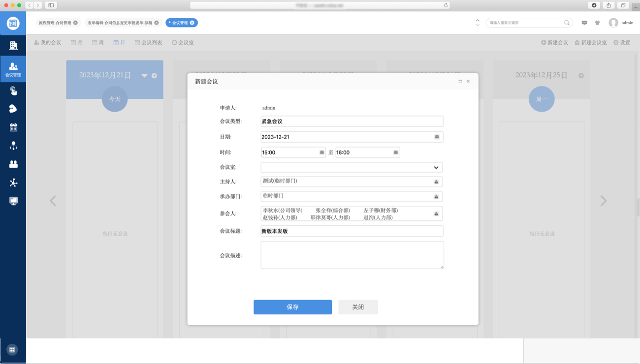Switch to the 会议列表 view tab
The width and height of the screenshot is (640, 364).
click(148, 43)
